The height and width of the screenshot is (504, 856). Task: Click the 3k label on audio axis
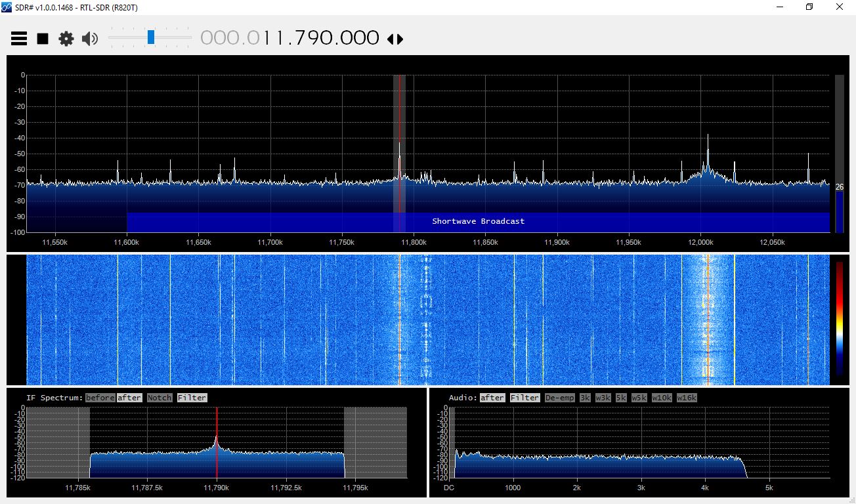(x=641, y=488)
